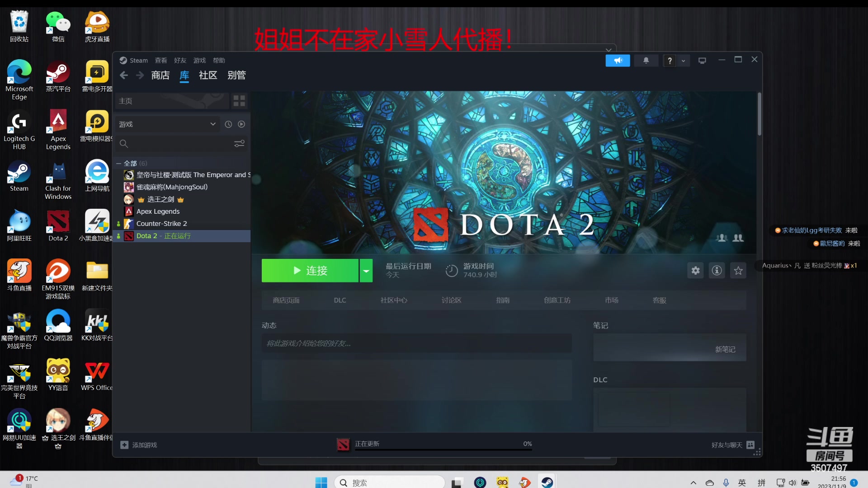Switch to the 库 library tab
Viewport: 868px width, 488px height.
[x=184, y=75]
